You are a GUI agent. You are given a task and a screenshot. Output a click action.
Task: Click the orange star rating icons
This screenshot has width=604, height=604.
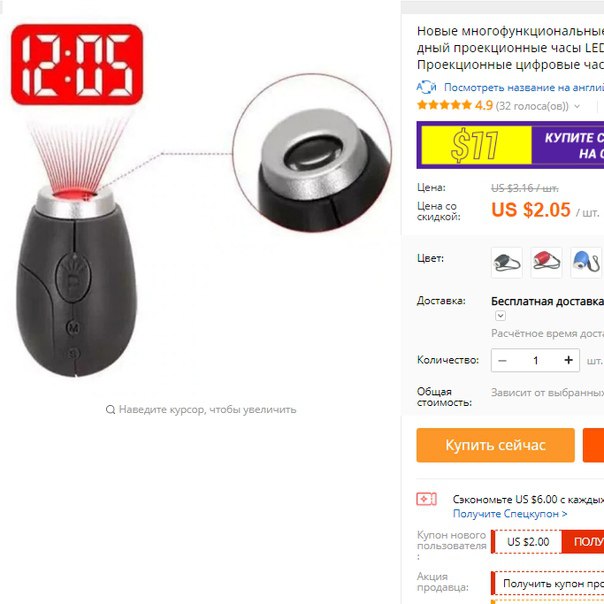(444, 105)
